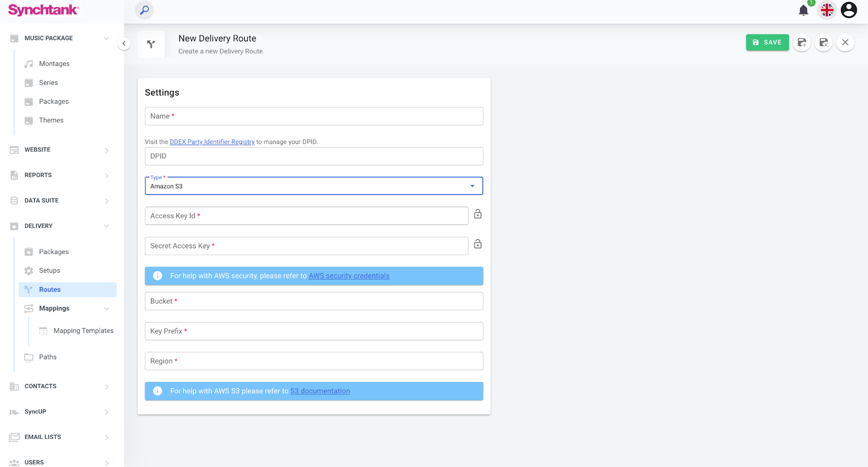This screenshot has height=467, width=868.
Task: Open the DDEX Party Identifier Registry link
Action: tap(212, 142)
